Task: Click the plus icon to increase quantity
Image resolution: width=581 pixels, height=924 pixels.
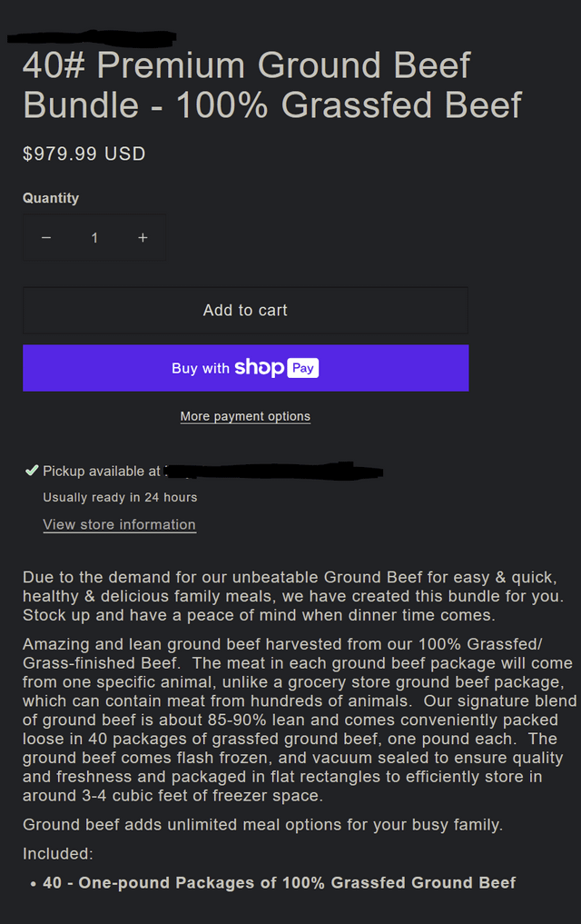Action: tap(143, 238)
